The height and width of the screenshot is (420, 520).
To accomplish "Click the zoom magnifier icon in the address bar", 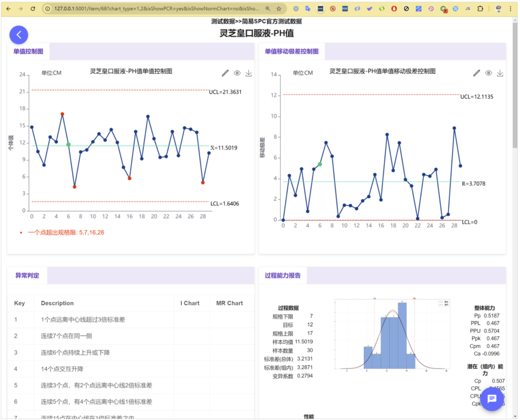I will (268, 9).
